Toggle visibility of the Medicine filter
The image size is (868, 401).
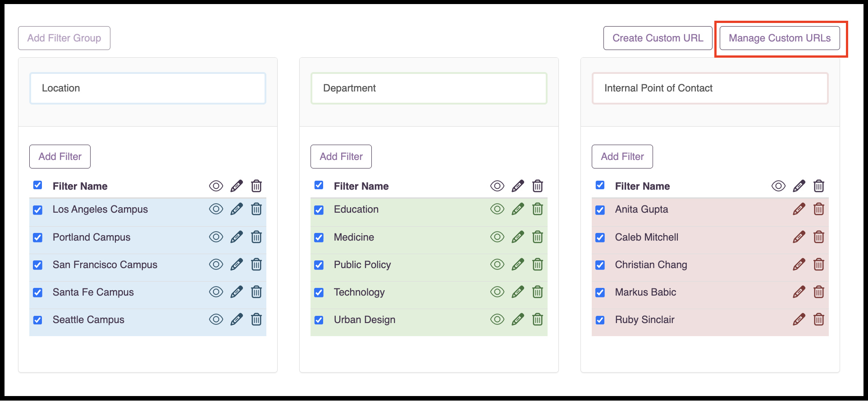pyautogui.click(x=497, y=237)
